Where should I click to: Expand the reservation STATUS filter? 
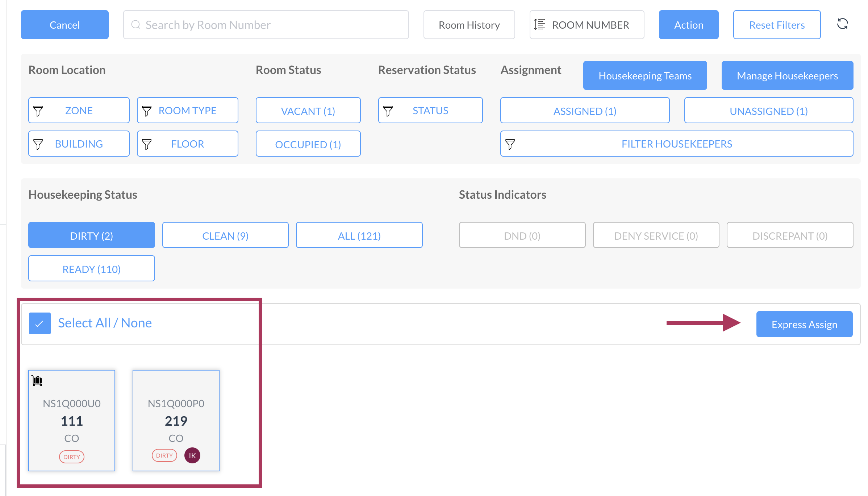(430, 111)
